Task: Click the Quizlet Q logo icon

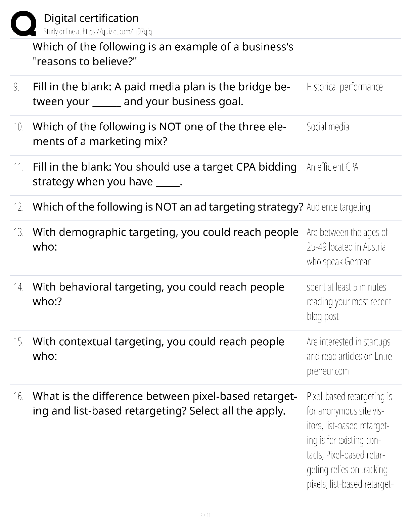Action: (24, 24)
